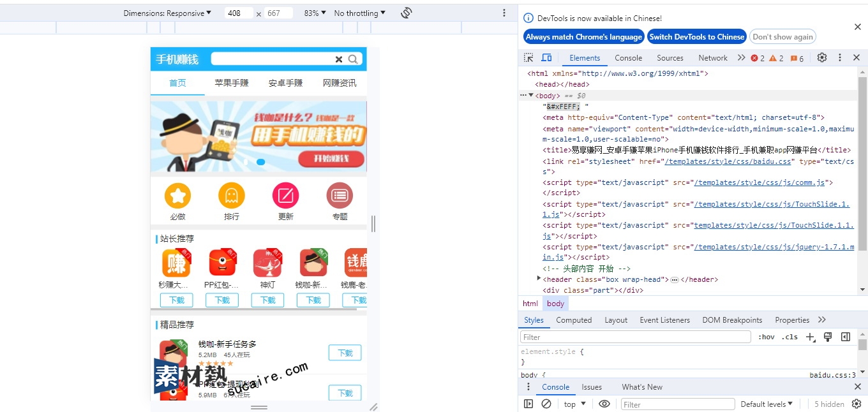Click New style rule plus icon
This screenshot has height=412, width=868.
811,337
